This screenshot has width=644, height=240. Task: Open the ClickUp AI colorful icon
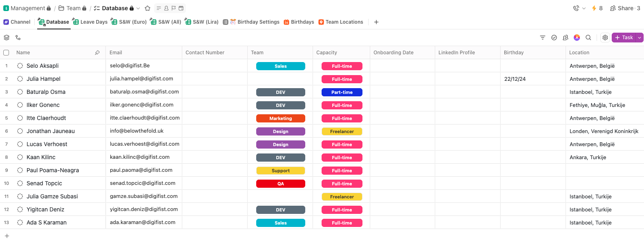tap(577, 38)
